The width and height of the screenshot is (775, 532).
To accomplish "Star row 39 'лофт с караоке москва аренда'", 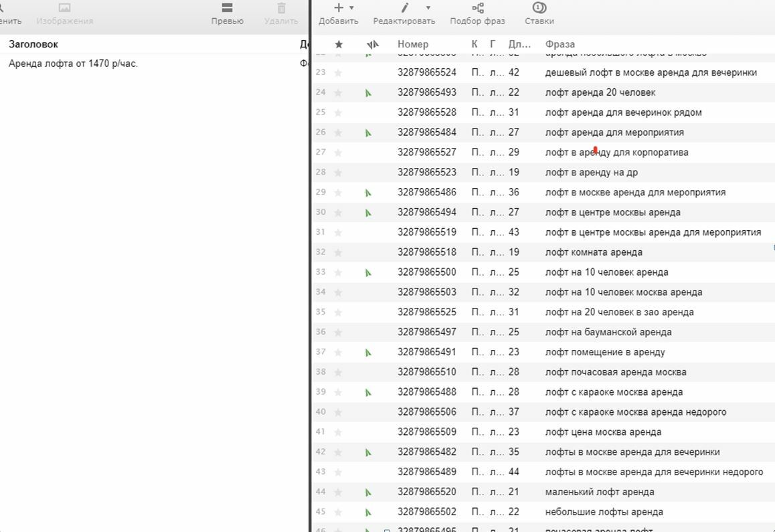I will (338, 392).
